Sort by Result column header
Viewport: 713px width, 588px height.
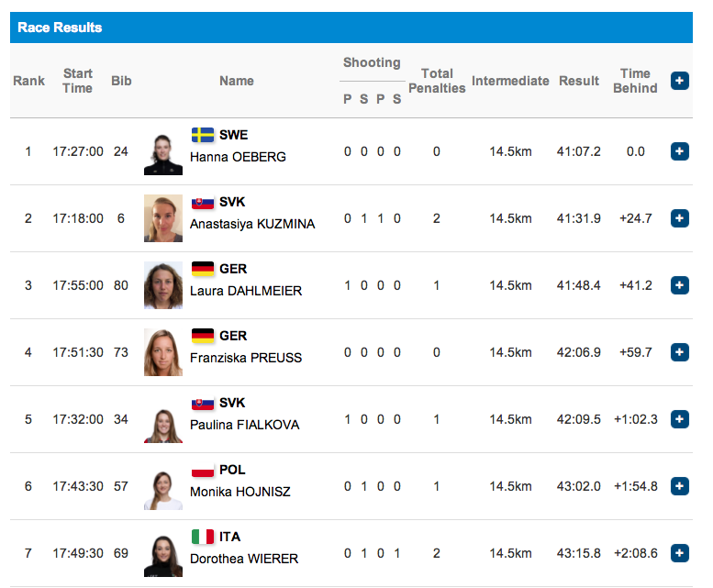(x=579, y=81)
